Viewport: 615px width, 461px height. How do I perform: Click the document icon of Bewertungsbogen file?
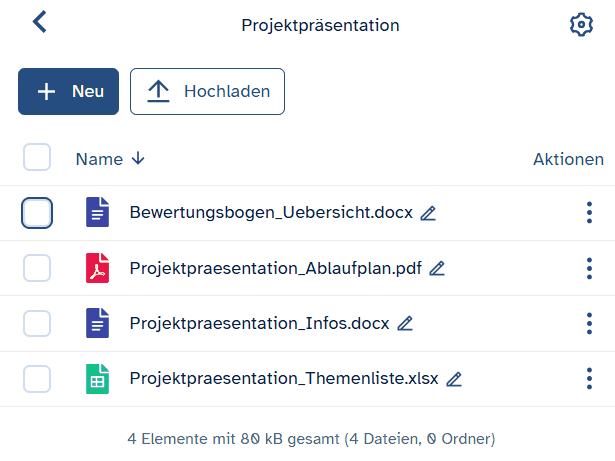(x=97, y=213)
